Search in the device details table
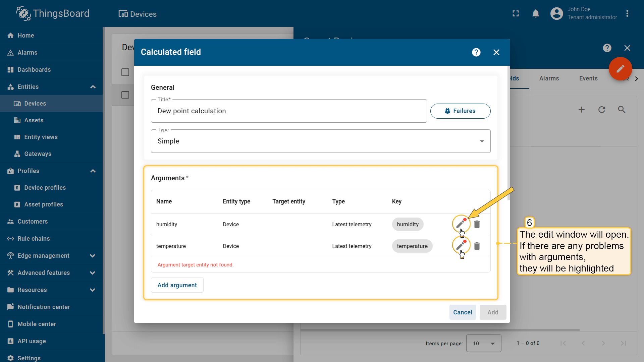This screenshot has width=644, height=362. coord(622,110)
